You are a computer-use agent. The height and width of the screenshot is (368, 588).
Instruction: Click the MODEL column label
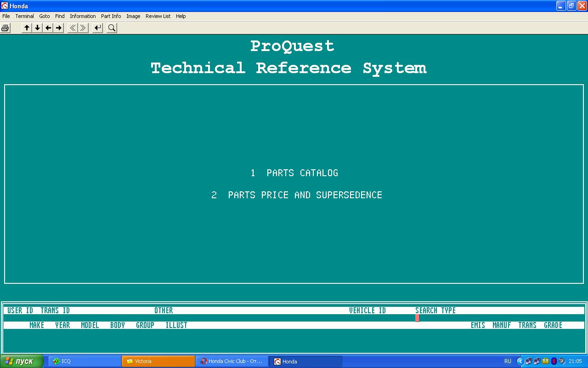90,325
